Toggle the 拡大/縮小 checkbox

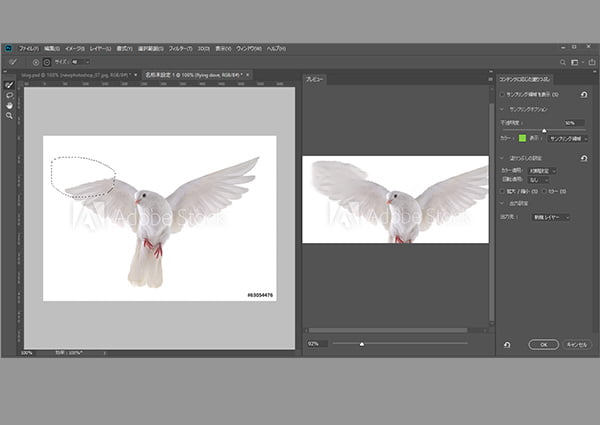tap(503, 190)
